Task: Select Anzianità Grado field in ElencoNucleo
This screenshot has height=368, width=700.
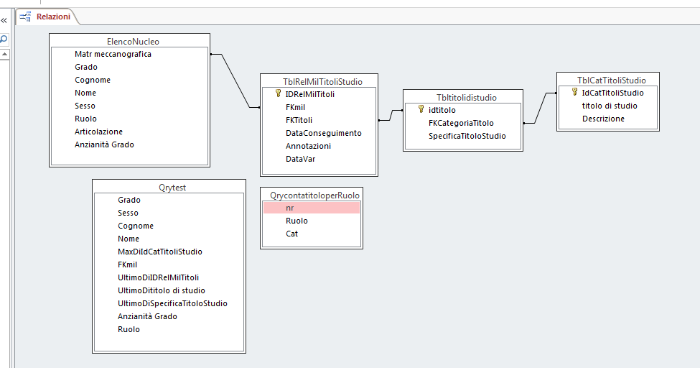Action: click(x=104, y=145)
